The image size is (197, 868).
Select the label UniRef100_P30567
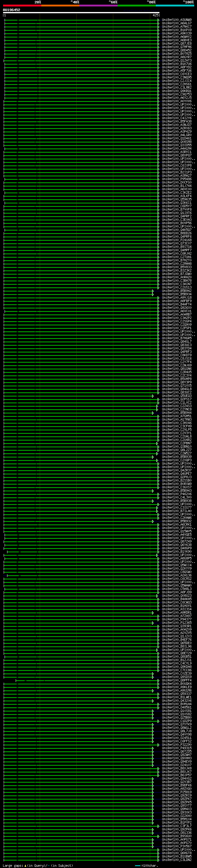tap(177, 846)
